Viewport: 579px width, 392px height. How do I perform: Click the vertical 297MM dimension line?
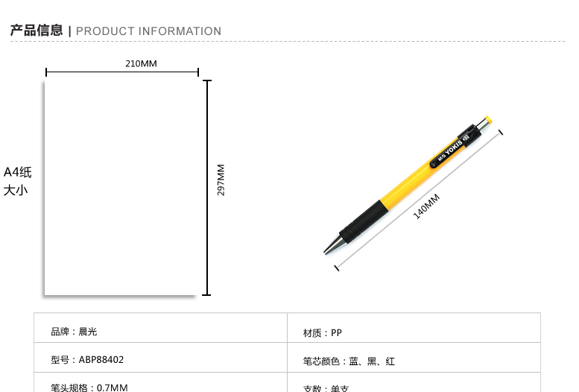(207, 188)
